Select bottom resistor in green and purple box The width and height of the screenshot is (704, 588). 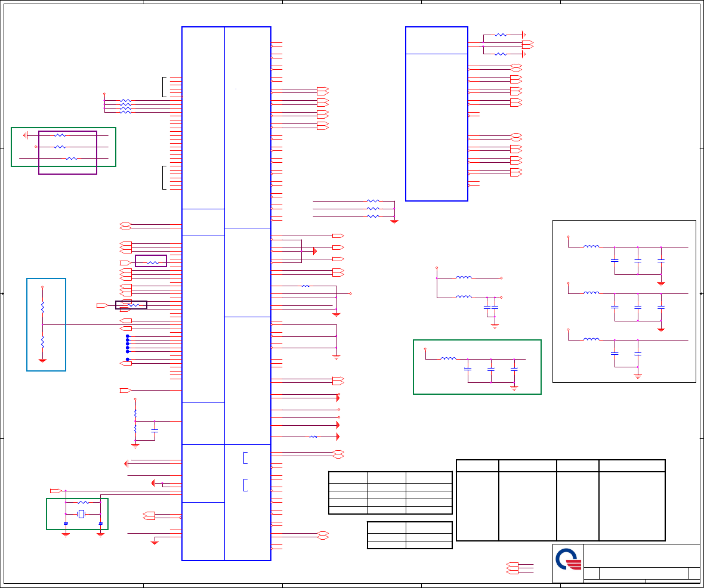coord(72,159)
